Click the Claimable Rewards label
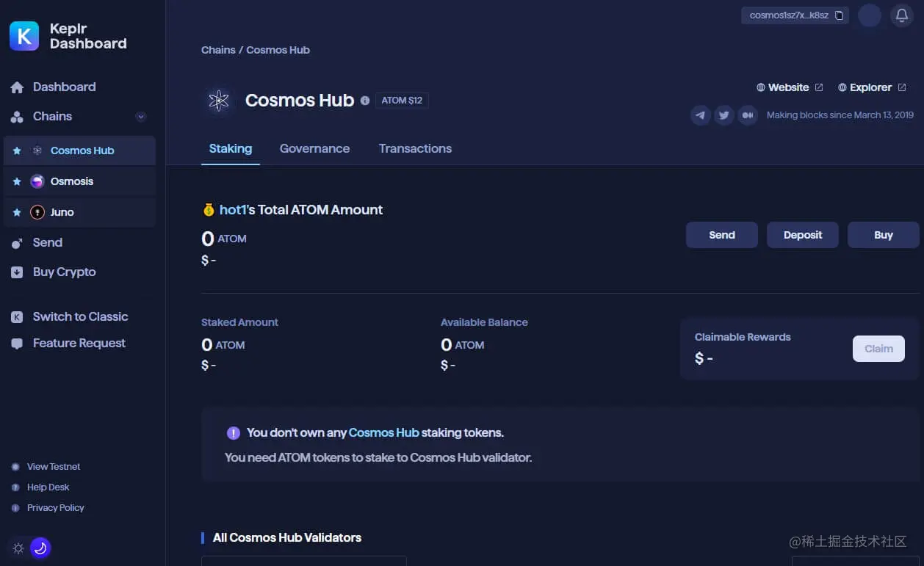The width and height of the screenshot is (924, 566). point(743,337)
